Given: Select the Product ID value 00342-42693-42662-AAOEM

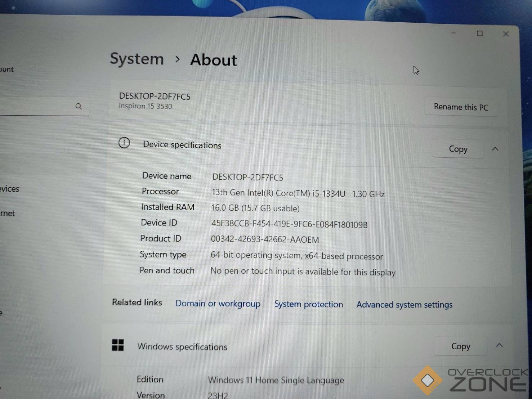Looking at the screenshot, I should (x=265, y=239).
